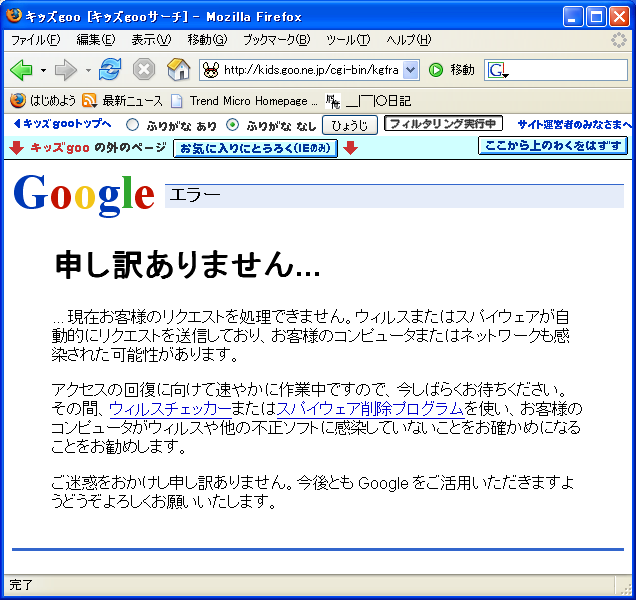Open the ＿|￣|○日記 bookmark

tap(369, 101)
